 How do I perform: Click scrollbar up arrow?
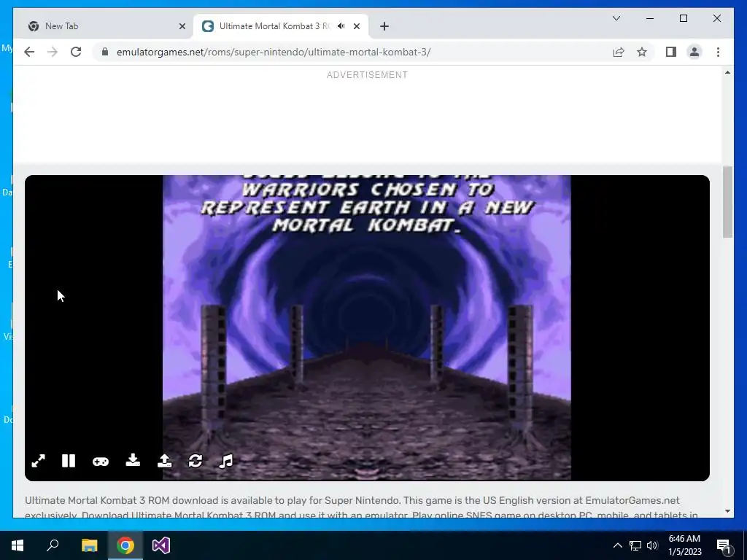(727, 72)
